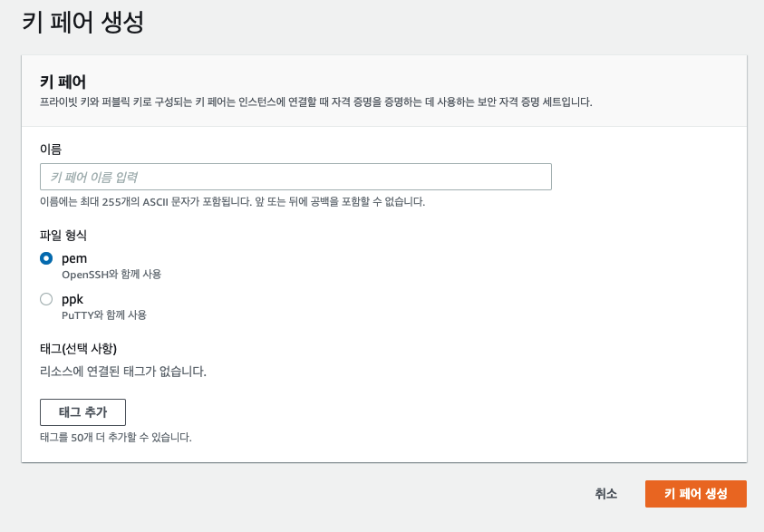The height and width of the screenshot is (532, 764).
Task: Click the 리소스에 연결된 태그가 없습니다 text
Action: point(123,372)
